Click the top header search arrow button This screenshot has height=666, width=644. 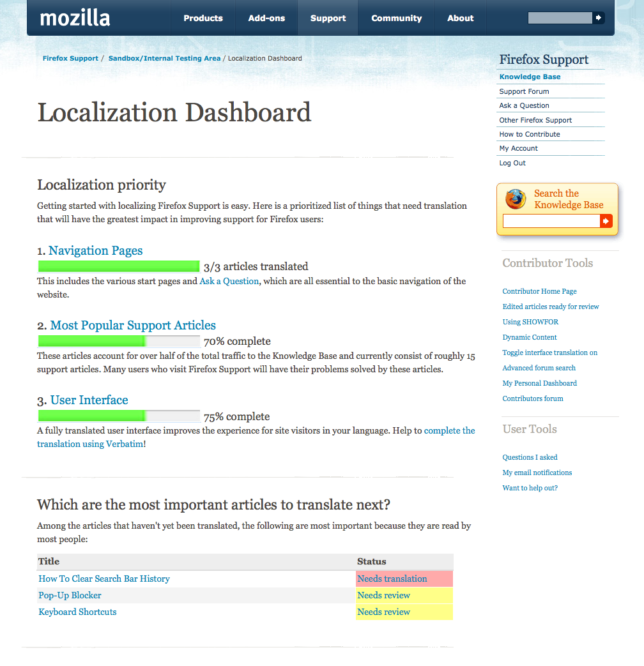coord(599,18)
